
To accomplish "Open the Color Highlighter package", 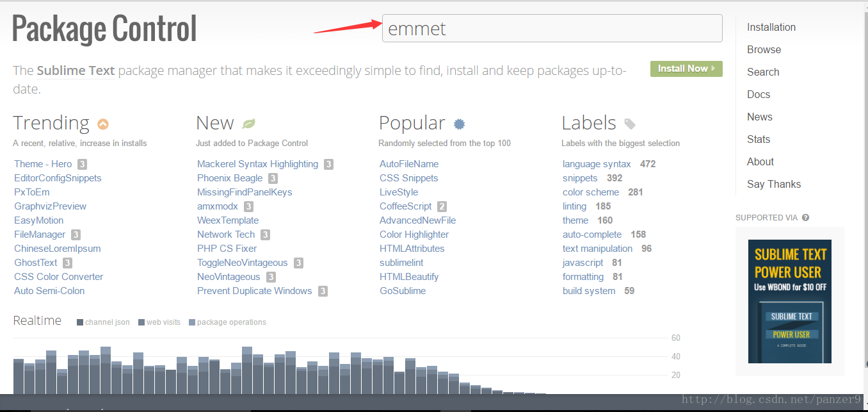I will (x=414, y=235).
